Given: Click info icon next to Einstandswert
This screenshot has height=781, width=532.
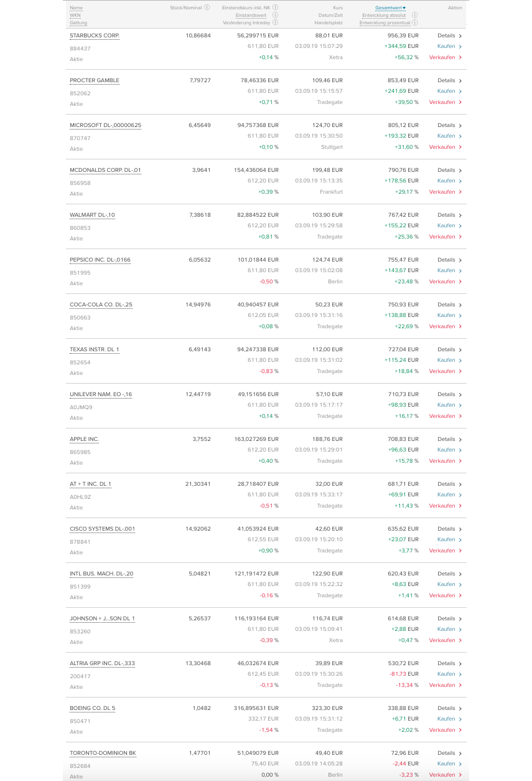Looking at the screenshot, I should pos(275,15).
